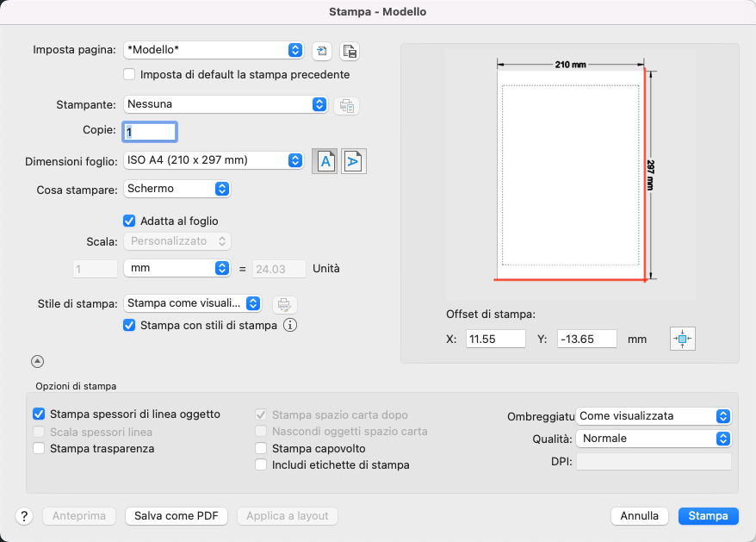
Task: Collapse advanced options disclosure arrow
Action: [38, 361]
